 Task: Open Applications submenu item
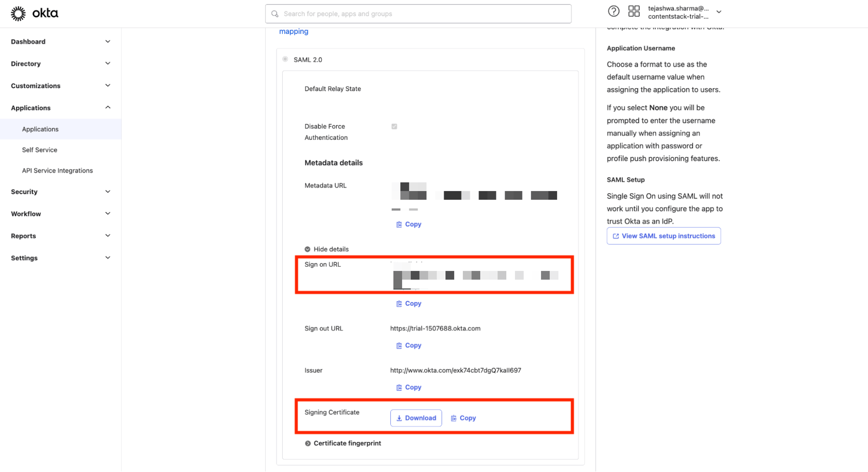(61, 129)
